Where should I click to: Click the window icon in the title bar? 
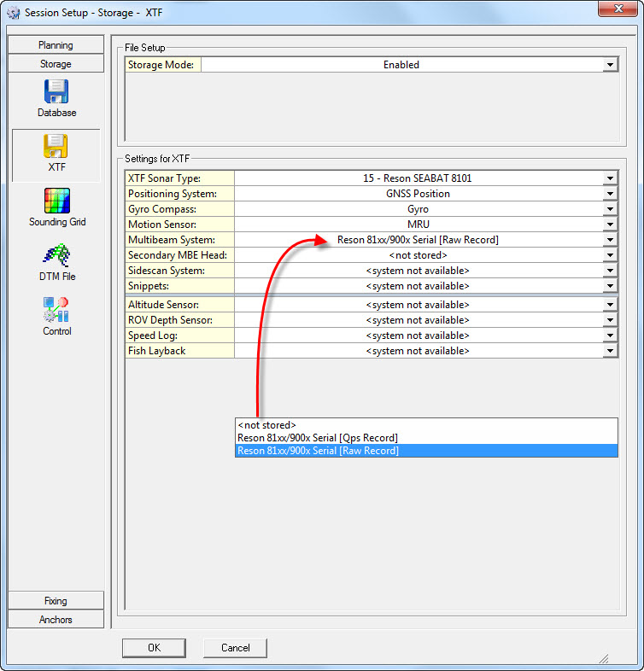(13, 13)
